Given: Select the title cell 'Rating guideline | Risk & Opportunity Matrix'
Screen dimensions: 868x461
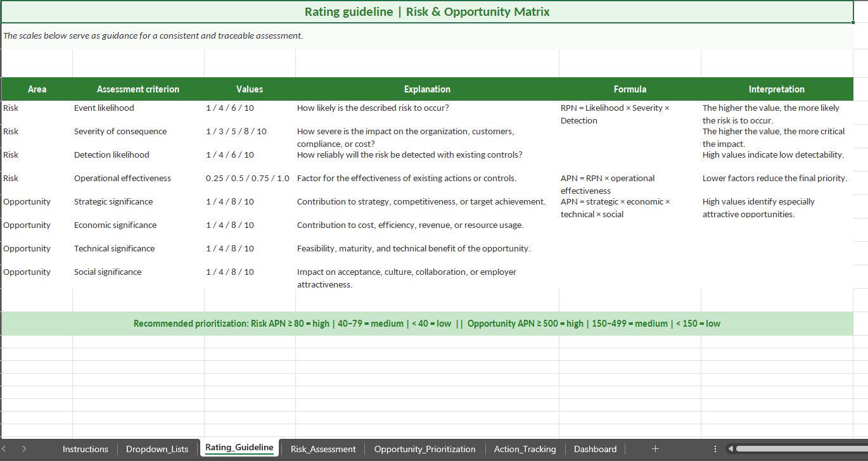Looking at the screenshot, I should pyautogui.click(x=427, y=12).
